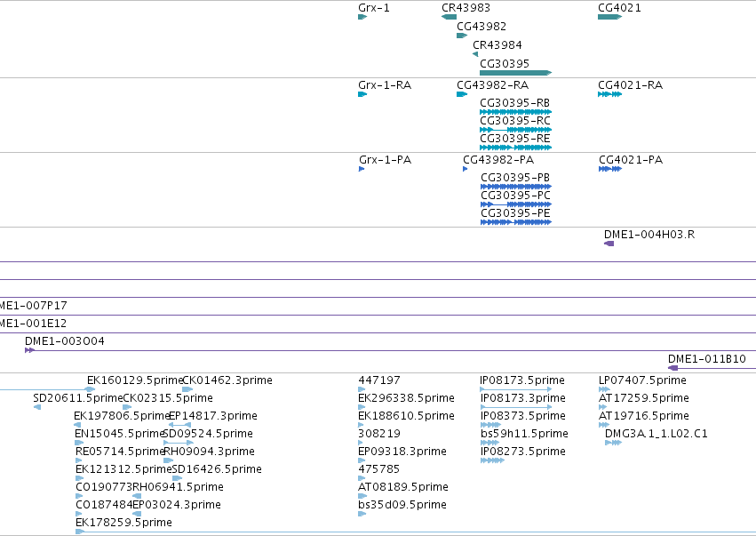
Task: Click the teal CG30395 gene arrow
Action: pyautogui.click(x=515, y=73)
